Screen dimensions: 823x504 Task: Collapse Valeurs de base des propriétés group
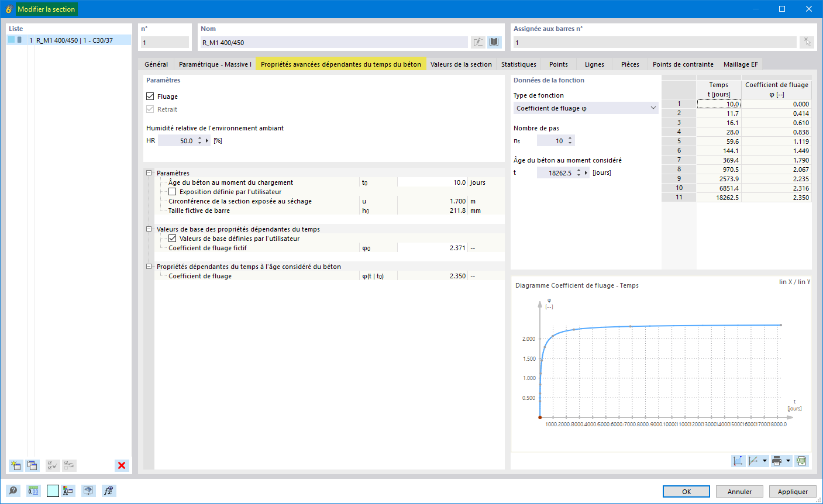pos(149,229)
